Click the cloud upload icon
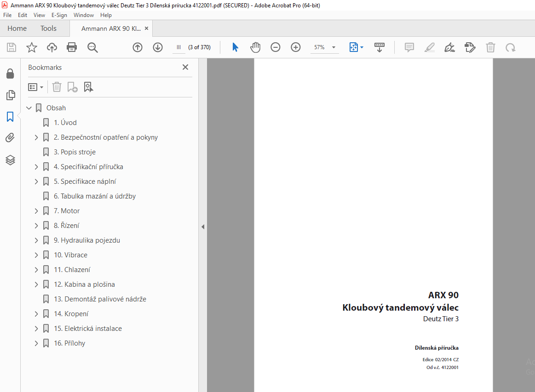The width and height of the screenshot is (535, 392). coord(52,47)
